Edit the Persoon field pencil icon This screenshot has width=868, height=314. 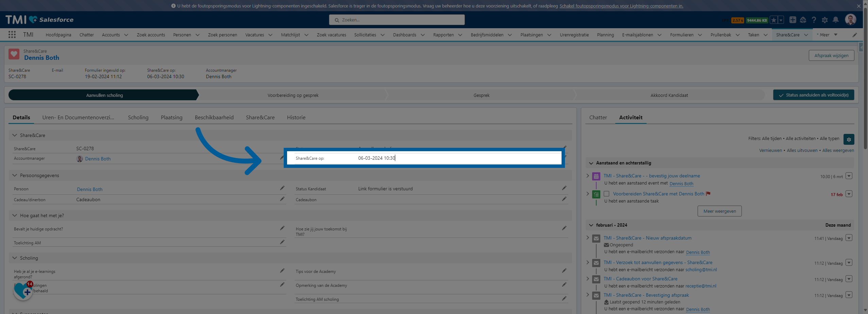click(x=282, y=188)
